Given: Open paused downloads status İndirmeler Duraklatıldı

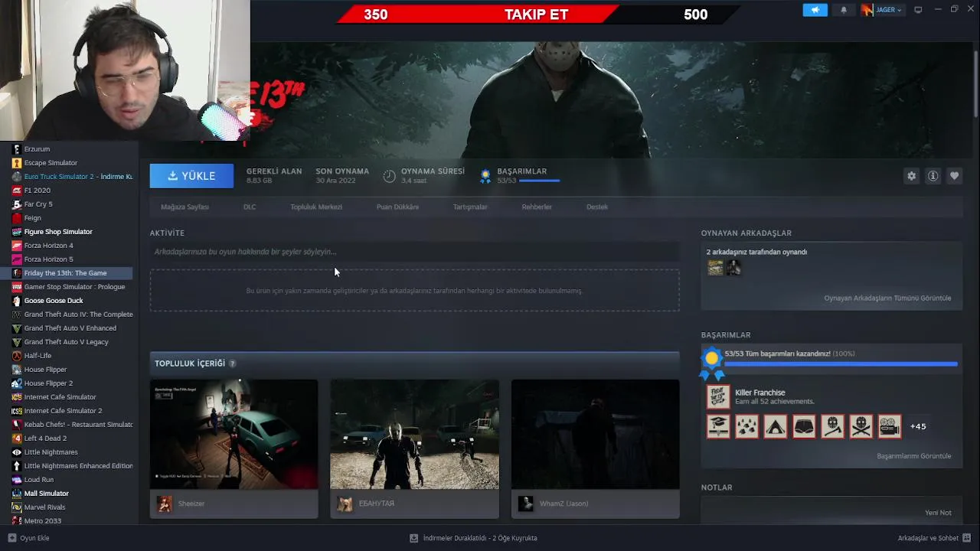Looking at the screenshot, I should click(473, 538).
